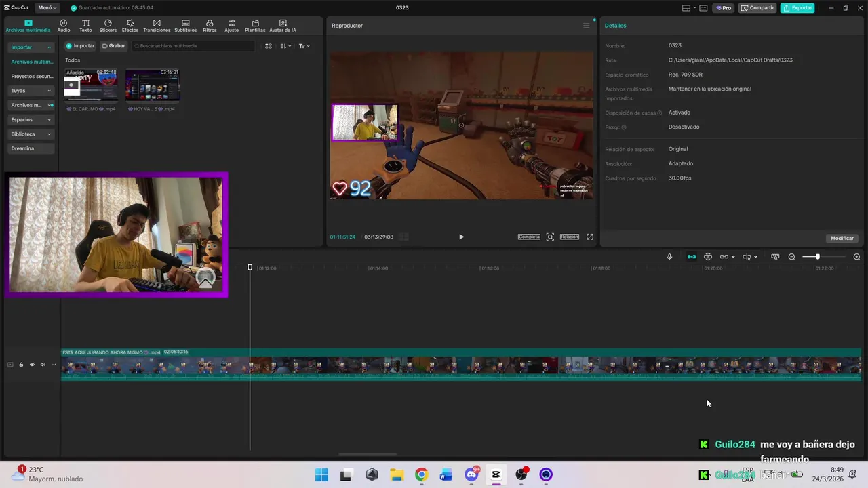Click the microphone voiceover record icon
Screen dimensions: 868x488
(669, 257)
